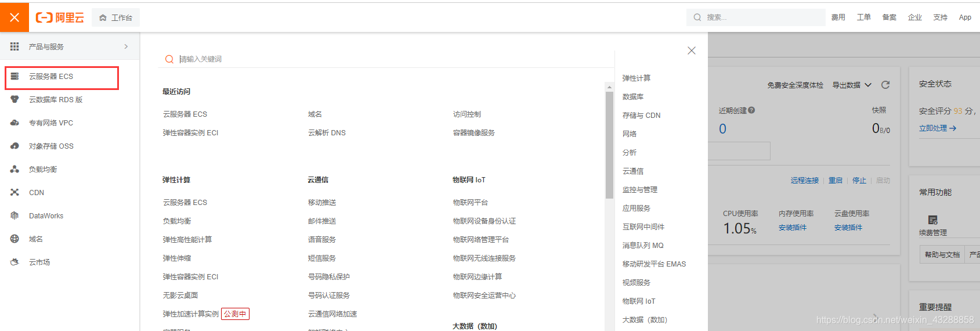The height and width of the screenshot is (331, 980).
Task: Open the 导出数据 dropdown
Action: (852, 85)
